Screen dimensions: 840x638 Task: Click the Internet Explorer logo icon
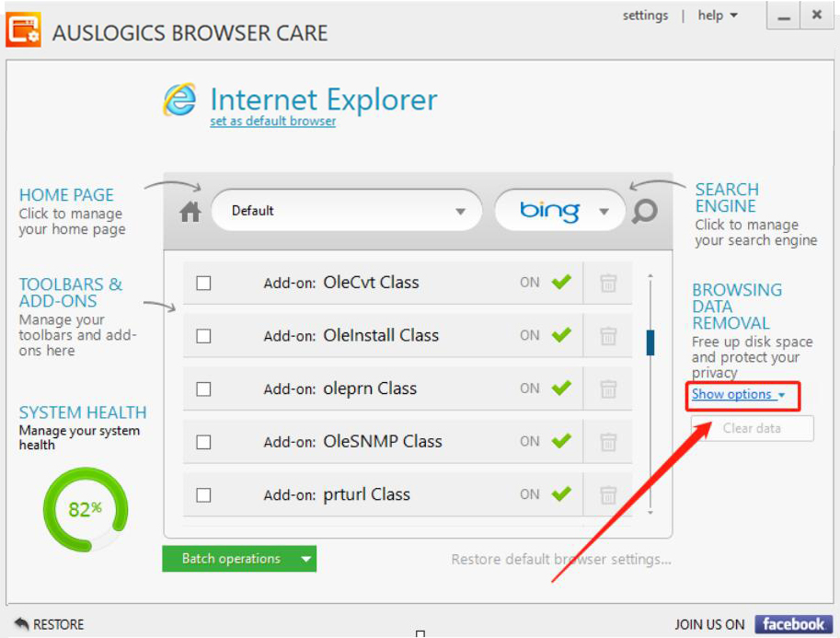point(179,99)
